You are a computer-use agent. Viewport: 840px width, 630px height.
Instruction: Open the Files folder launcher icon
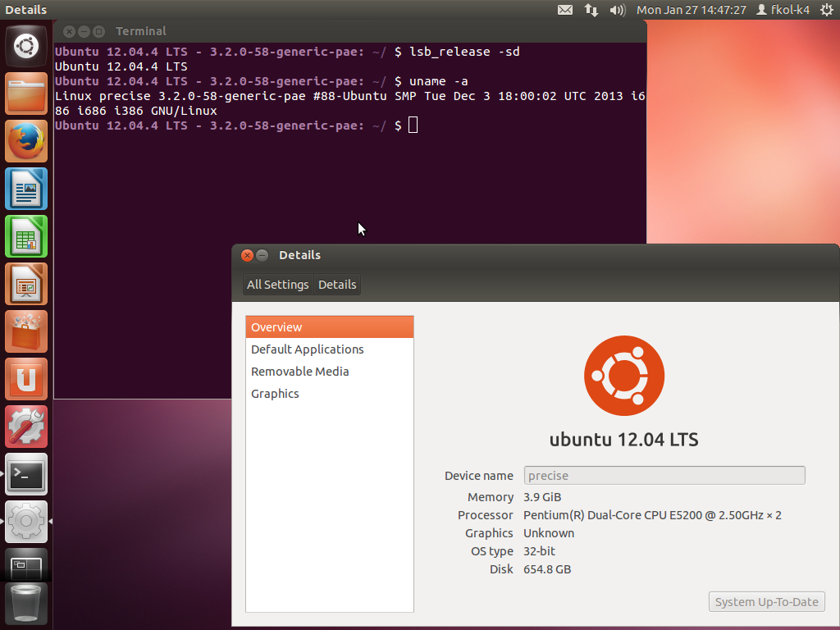pyautogui.click(x=26, y=94)
